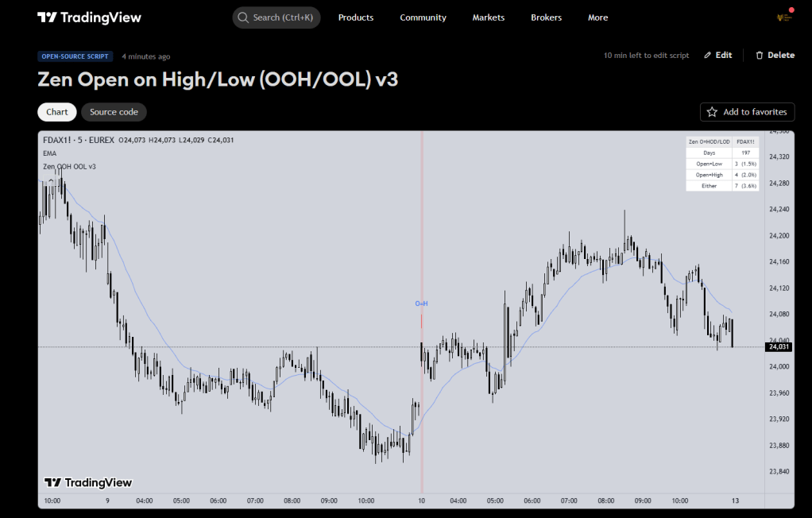Click the O=H marker label on the chart

[421, 303]
